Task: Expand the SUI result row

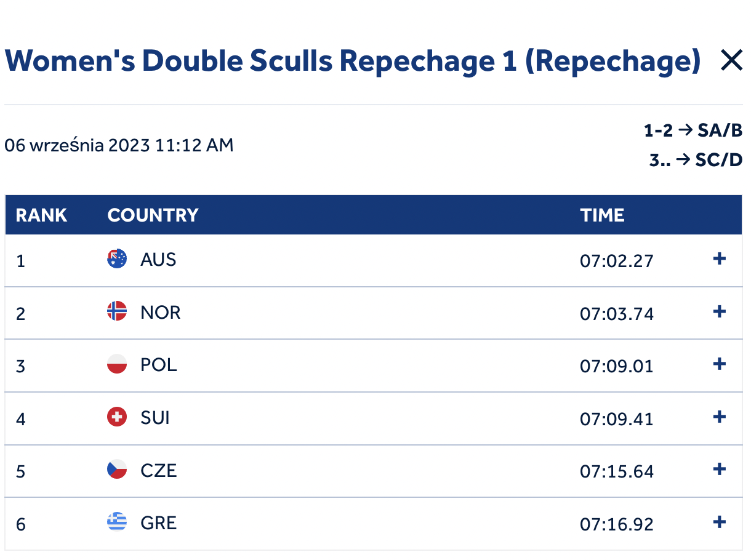Action: point(719,417)
